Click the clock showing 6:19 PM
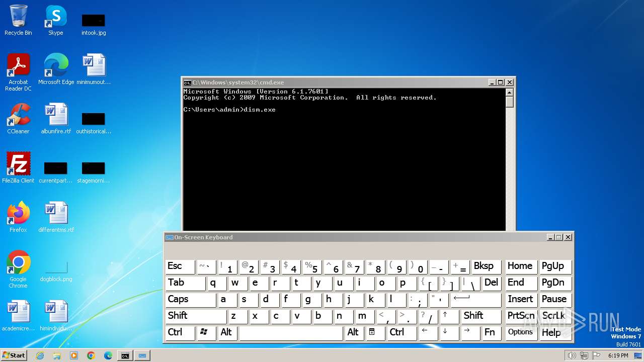Screen dimensions: 644x362 tap(618, 355)
